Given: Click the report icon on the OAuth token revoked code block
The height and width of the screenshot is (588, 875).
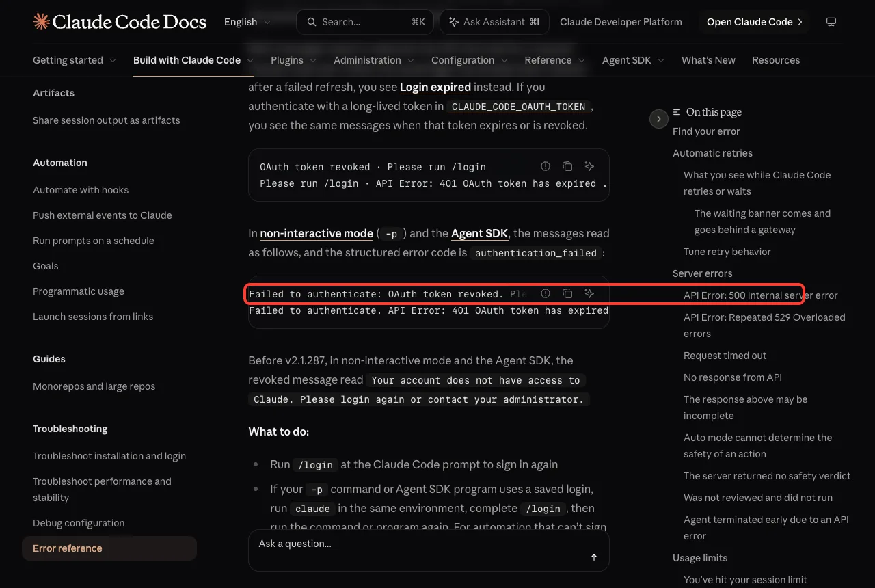Looking at the screenshot, I should coord(546,166).
